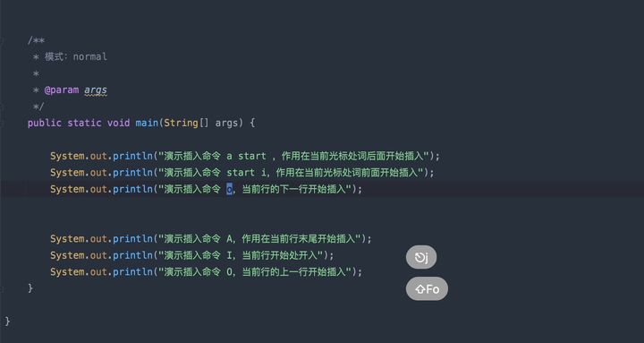Click the underlined args in the Javadoc
The image size is (644, 343).
(96, 90)
